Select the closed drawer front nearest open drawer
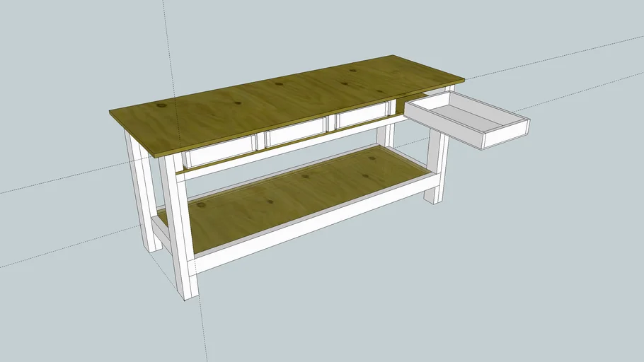Viewport: 644px width, 362px height. point(362,115)
